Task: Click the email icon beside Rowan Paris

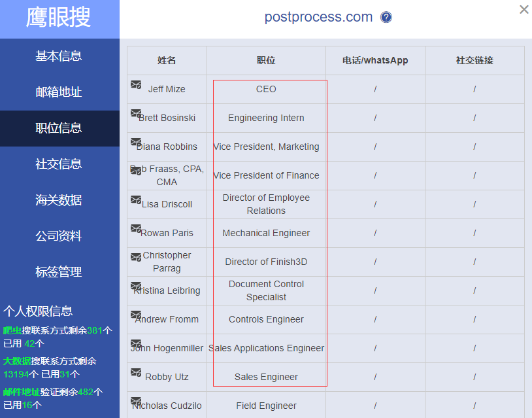Action: (x=136, y=228)
